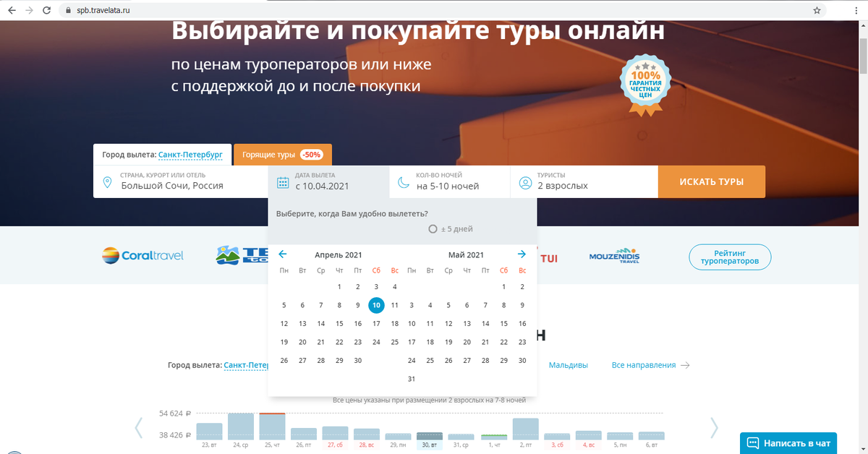The image size is (868, 454).
Task: Select May 1 in calendar
Action: pos(504,287)
